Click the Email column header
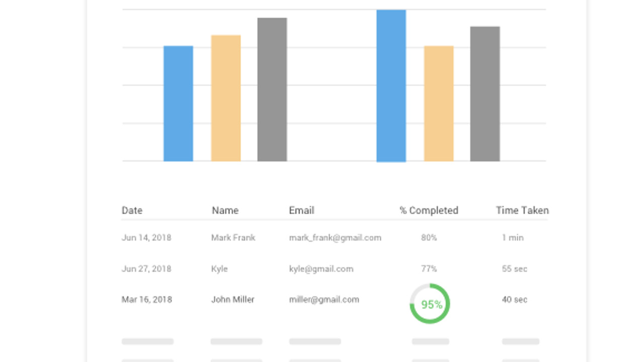The height and width of the screenshot is (362, 644). point(301,211)
